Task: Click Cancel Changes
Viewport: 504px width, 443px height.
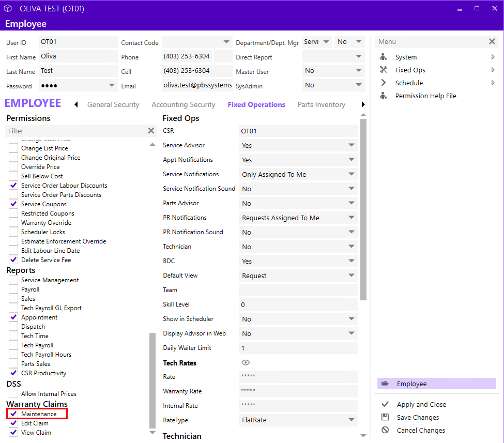Action: coord(421,430)
